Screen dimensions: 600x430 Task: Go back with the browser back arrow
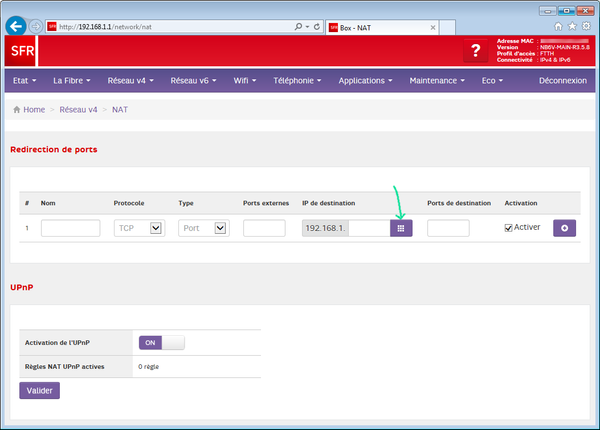16,26
